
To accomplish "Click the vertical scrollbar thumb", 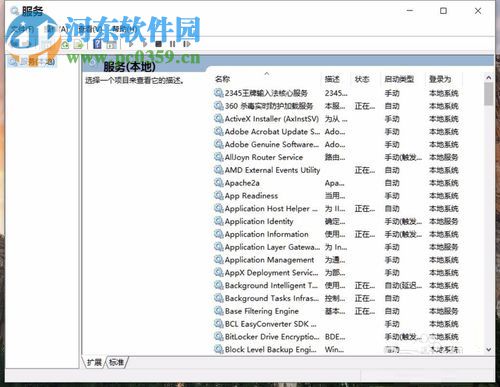I will tap(489, 94).
